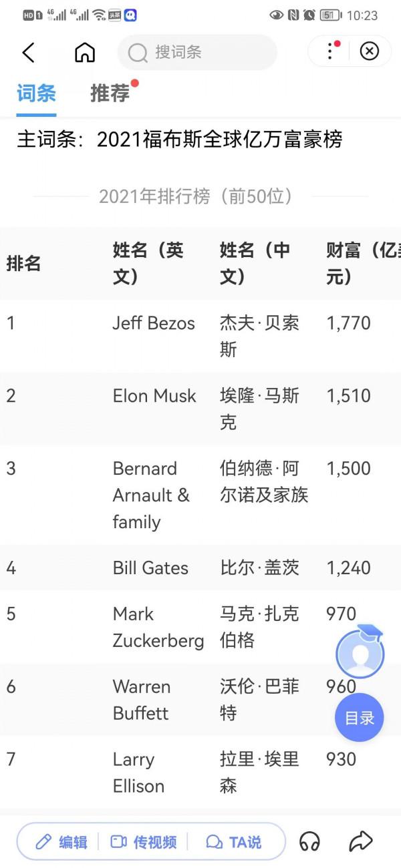Tap the home icon in the header
Image resolution: width=401 pixels, height=868 pixels.
click(84, 51)
